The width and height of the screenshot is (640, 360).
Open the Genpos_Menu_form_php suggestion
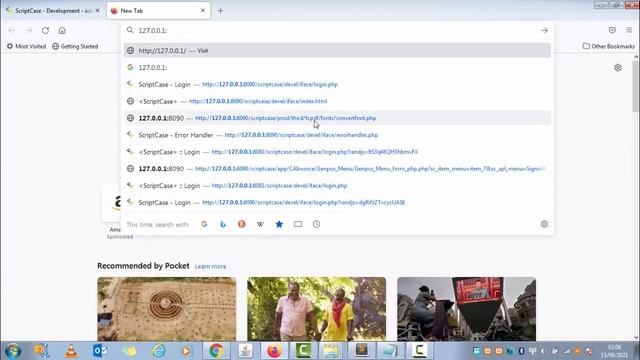click(x=337, y=169)
